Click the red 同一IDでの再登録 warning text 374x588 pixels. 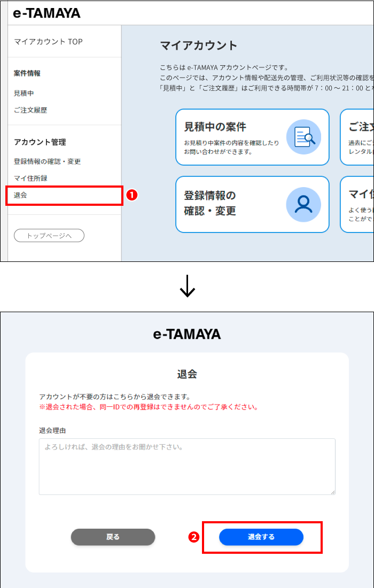pos(149,407)
